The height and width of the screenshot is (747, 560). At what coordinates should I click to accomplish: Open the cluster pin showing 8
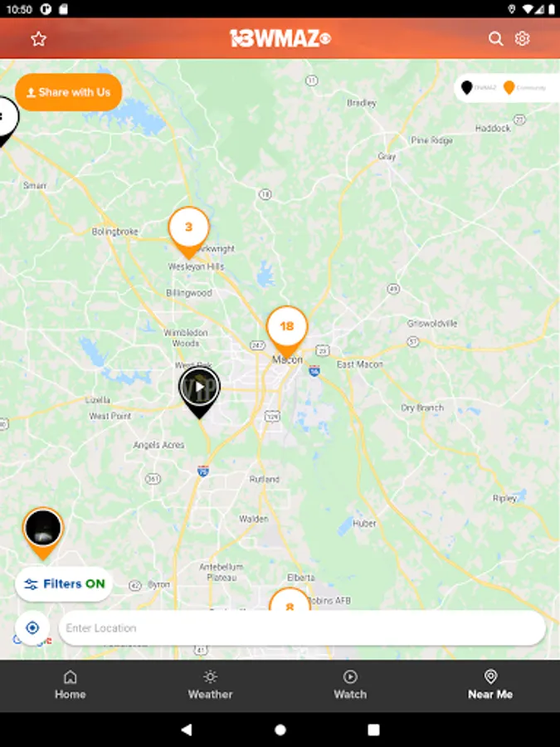(x=290, y=599)
